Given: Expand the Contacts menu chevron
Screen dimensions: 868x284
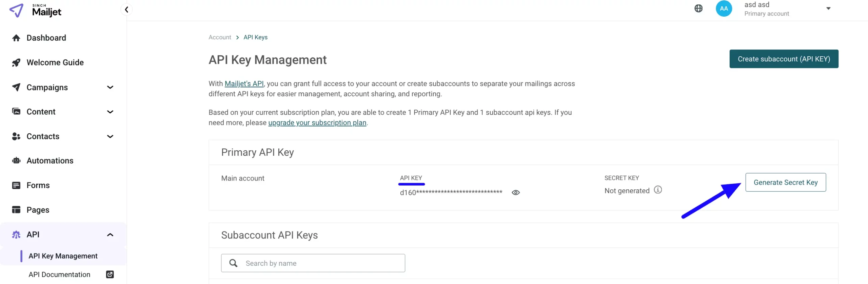Looking at the screenshot, I should click(x=110, y=137).
